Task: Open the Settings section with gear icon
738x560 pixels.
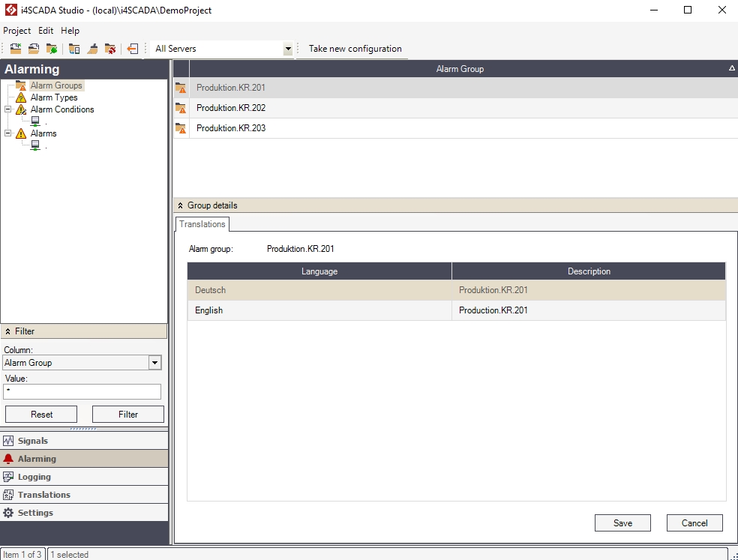Action: point(35,513)
